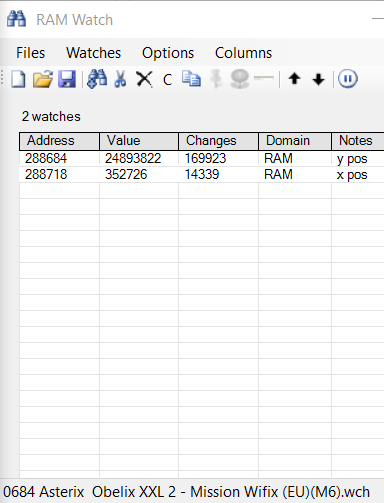The height and width of the screenshot is (503, 384).
Task: Pause updates with the pause icon
Action: tap(348, 79)
